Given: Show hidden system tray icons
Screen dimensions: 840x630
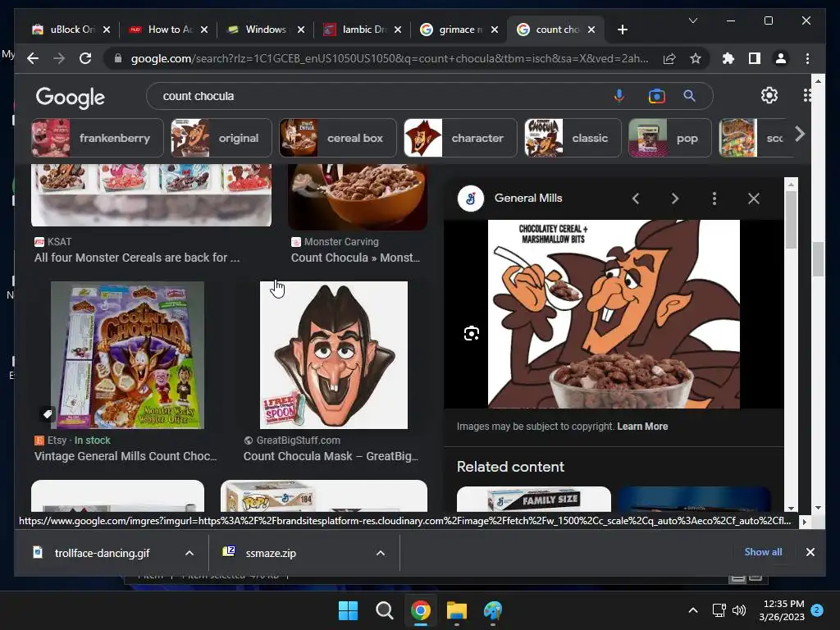Looking at the screenshot, I should pos(692,610).
